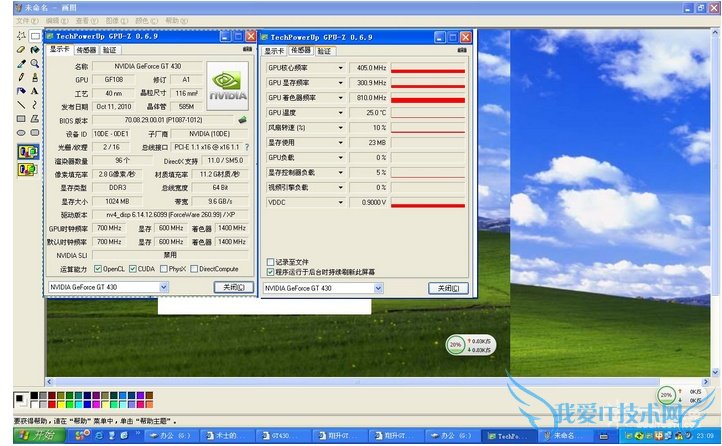Image resolution: width=722 pixels, height=446 pixels.
Task: Toggle the OpenCL checkbox
Action: point(98,269)
